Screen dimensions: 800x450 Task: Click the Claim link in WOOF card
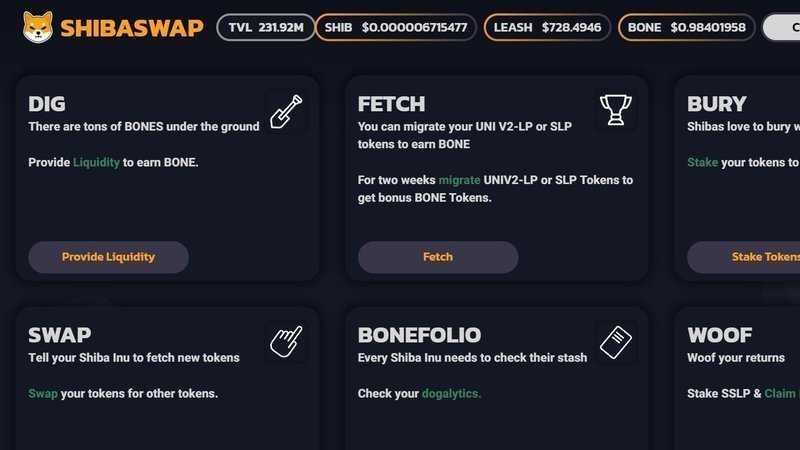tap(780, 394)
